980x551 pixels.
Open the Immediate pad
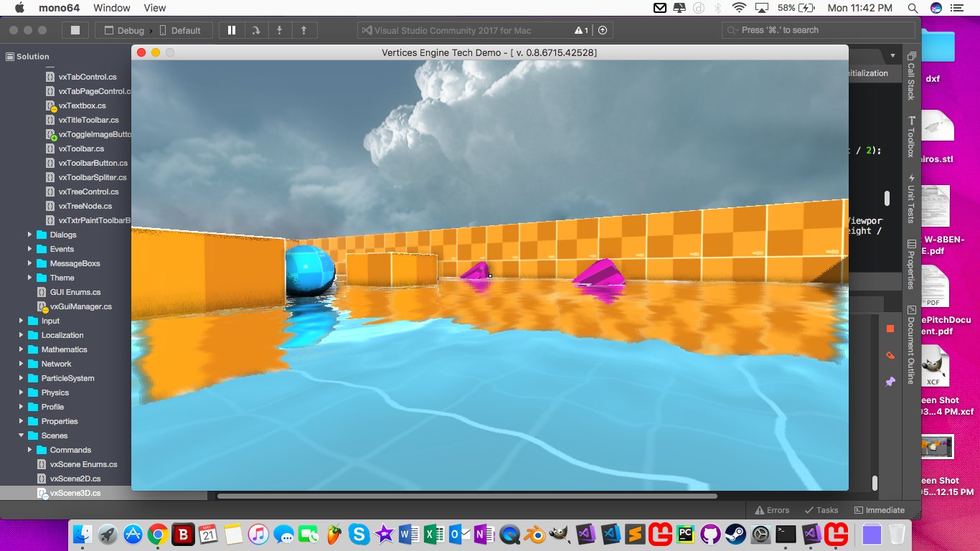tap(879, 510)
